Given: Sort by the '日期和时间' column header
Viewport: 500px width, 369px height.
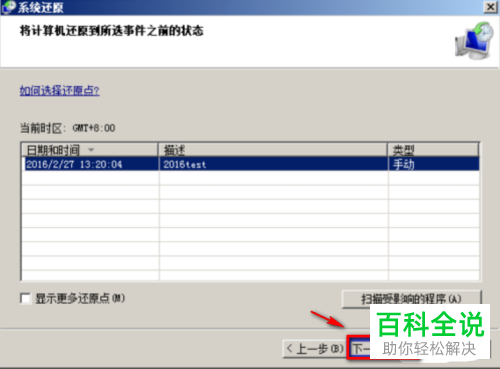Looking at the screenshot, I should point(90,150).
